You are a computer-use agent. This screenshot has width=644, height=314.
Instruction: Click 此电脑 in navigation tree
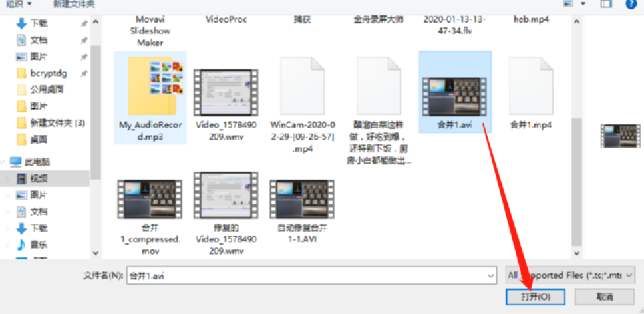[x=29, y=162]
